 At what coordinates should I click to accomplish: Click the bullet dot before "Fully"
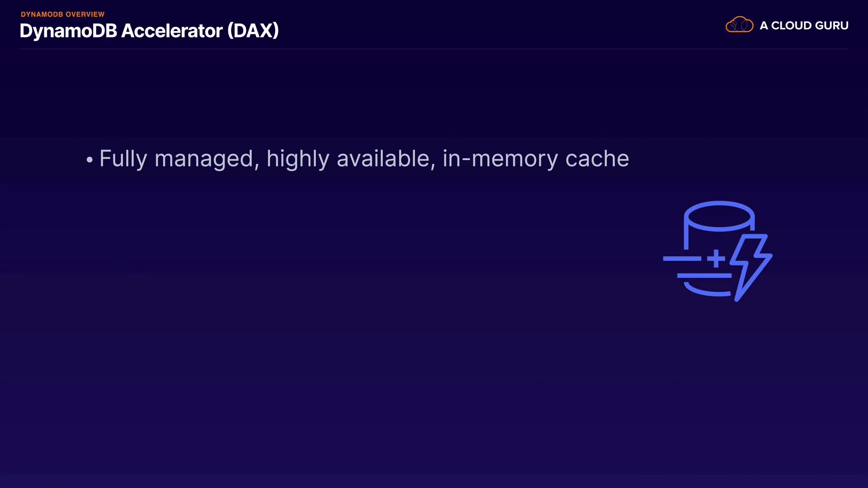coord(90,160)
